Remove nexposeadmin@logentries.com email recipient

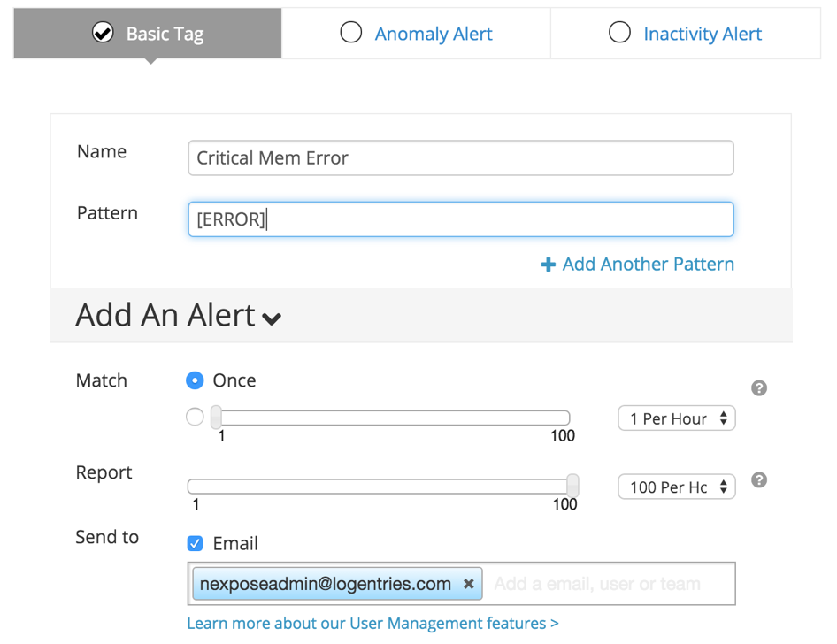[x=469, y=584]
